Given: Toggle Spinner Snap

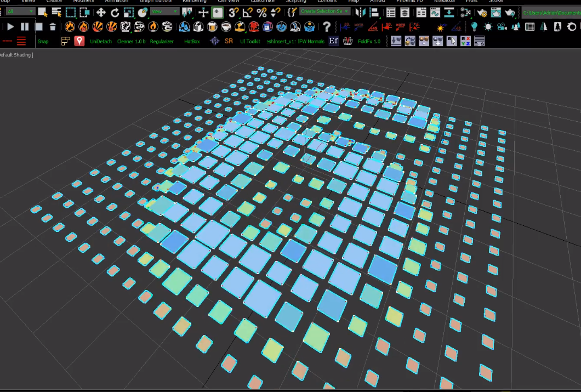Looking at the screenshot, I should [276, 13].
